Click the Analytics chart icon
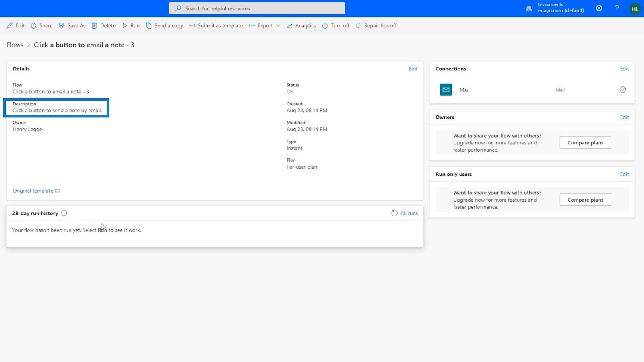 pyautogui.click(x=289, y=25)
